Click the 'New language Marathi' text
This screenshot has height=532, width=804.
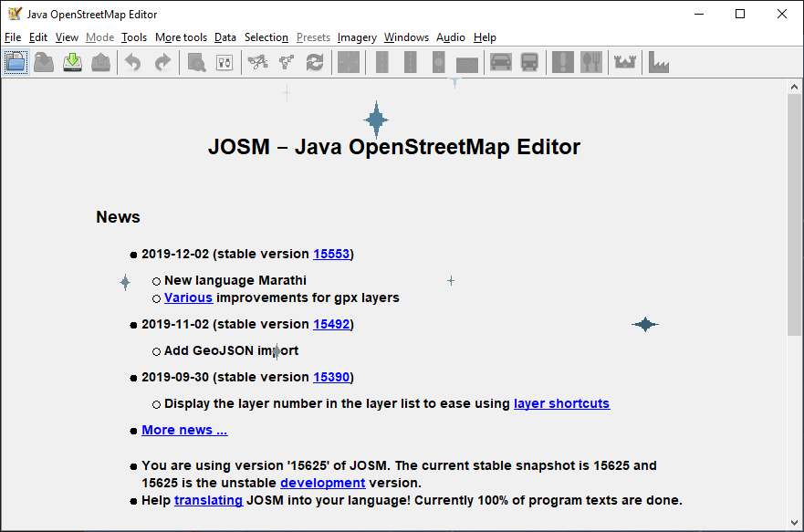[235, 280]
